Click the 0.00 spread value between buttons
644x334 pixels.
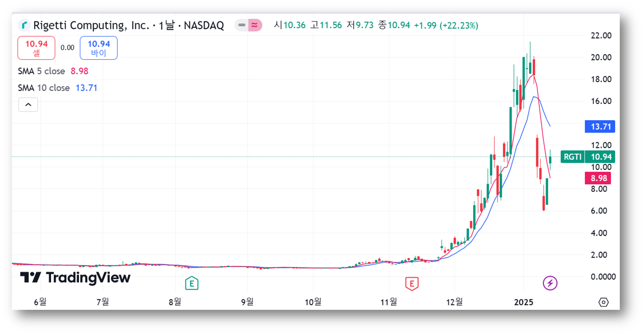point(67,48)
